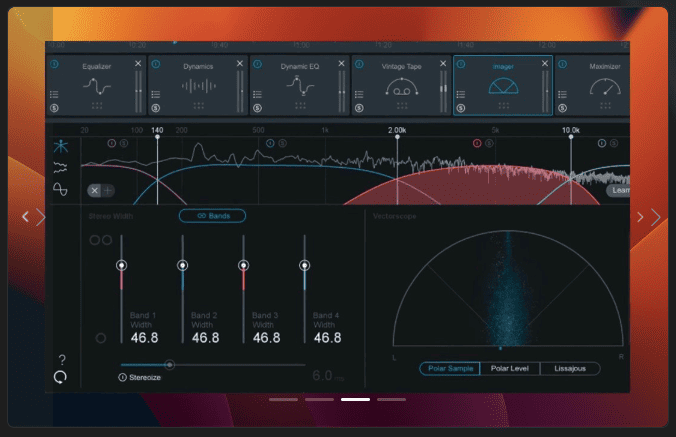Image resolution: width=676 pixels, height=437 pixels.
Task: Select the Equalizer module curve icon
Action: coord(97,86)
